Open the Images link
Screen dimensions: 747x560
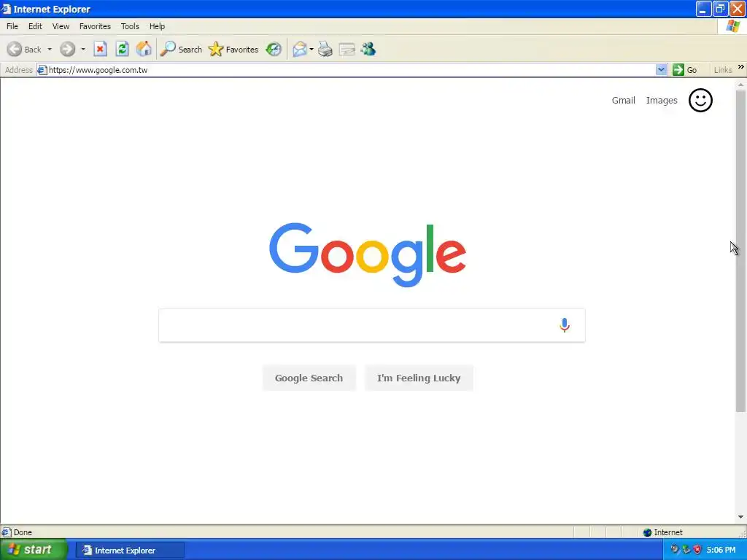(662, 101)
